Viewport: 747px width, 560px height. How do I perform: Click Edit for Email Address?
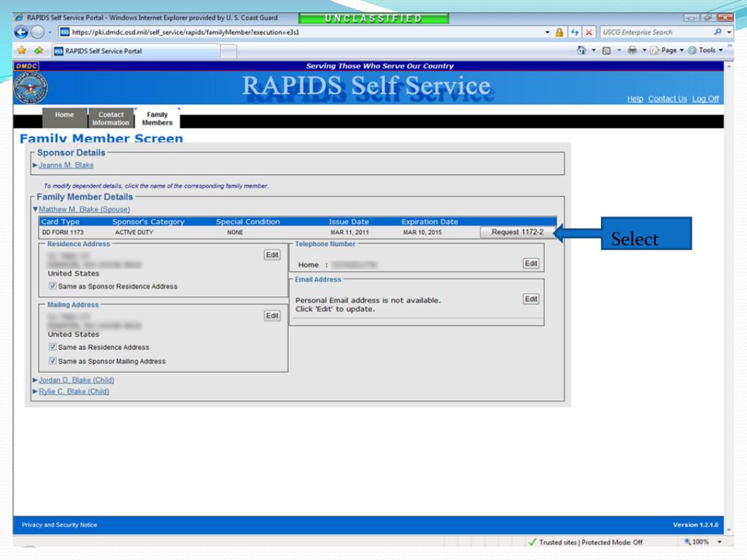531,299
